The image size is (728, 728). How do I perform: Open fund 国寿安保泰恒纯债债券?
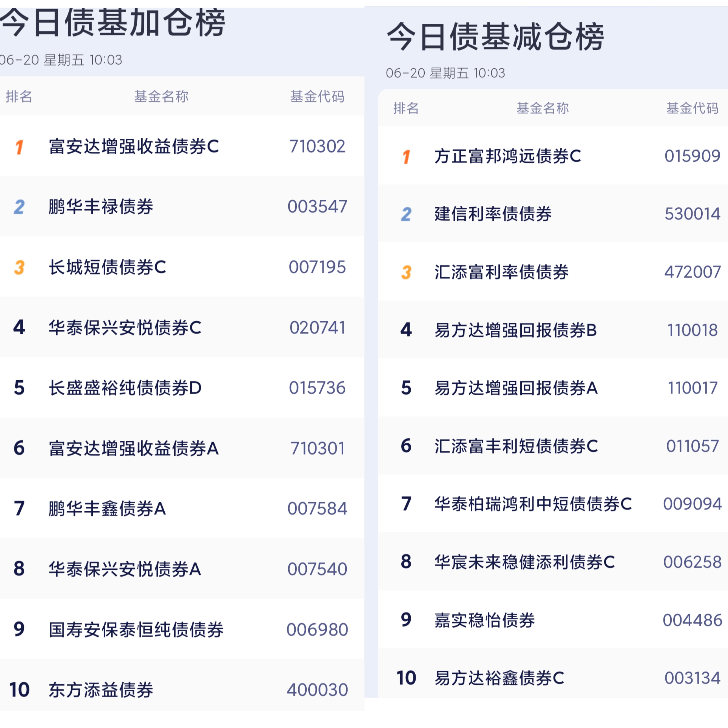pyautogui.click(x=136, y=630)
